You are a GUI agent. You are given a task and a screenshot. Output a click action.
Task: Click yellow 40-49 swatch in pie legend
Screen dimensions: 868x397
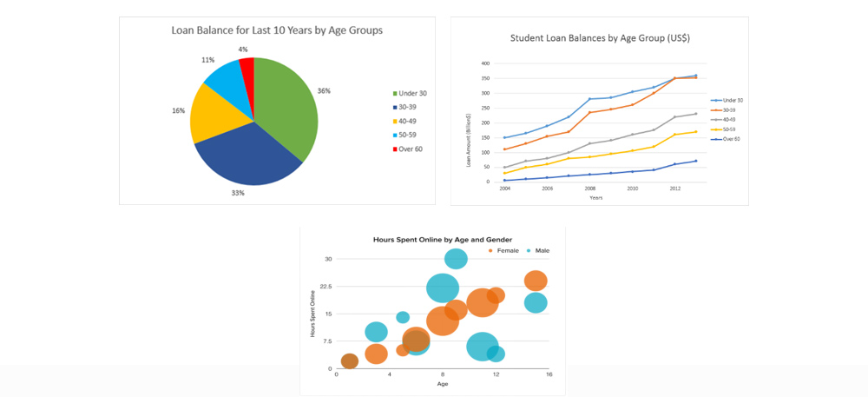coord(395,122)
